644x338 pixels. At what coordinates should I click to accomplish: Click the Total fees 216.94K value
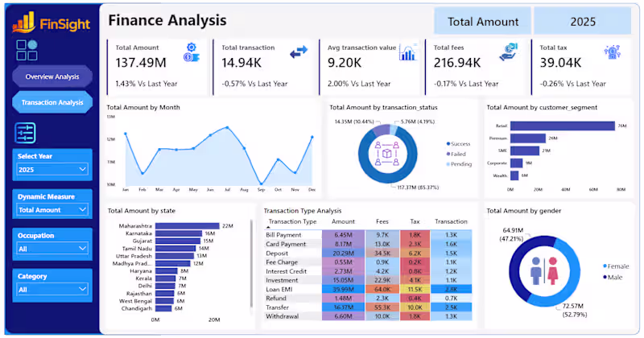[456, 63]
